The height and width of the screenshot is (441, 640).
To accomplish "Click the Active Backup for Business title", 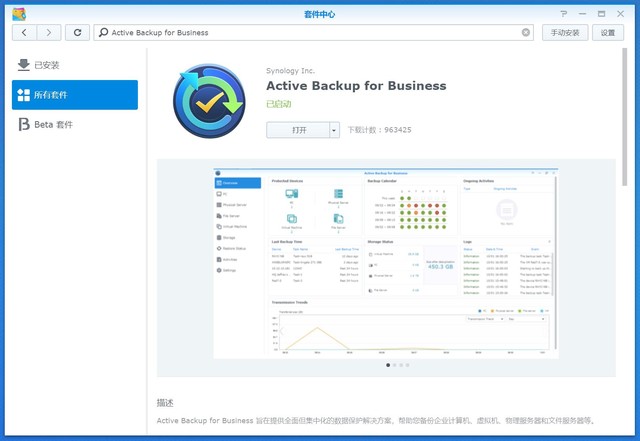I will 356,86.
